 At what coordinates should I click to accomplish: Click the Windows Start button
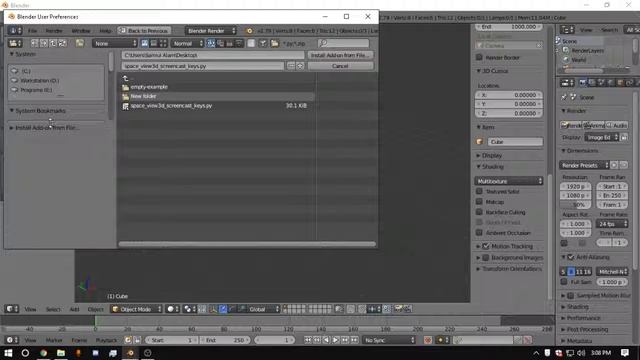click(8, 353)
